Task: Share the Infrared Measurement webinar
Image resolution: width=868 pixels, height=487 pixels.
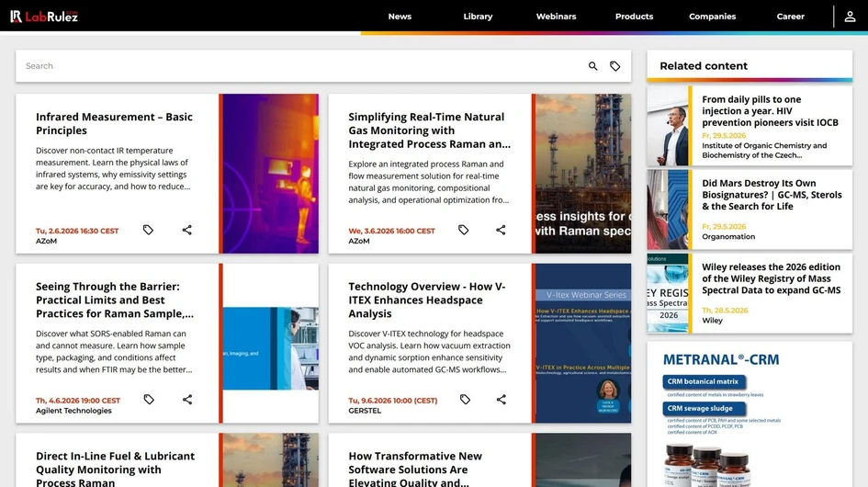Action: pos(187,230)
